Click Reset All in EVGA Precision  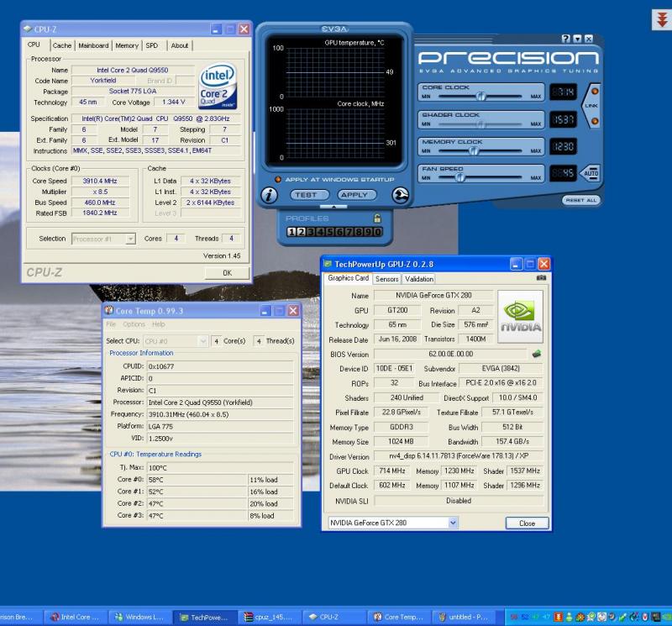point(580,200)
